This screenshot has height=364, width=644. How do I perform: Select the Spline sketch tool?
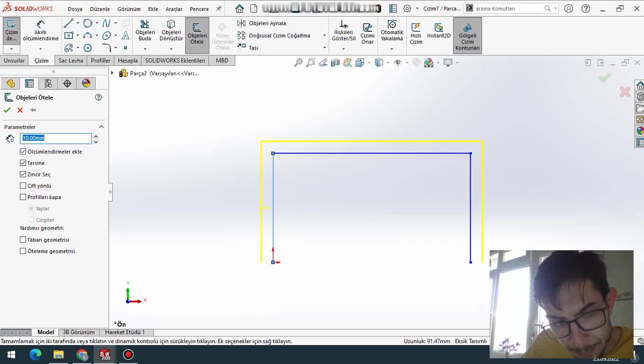107,23
